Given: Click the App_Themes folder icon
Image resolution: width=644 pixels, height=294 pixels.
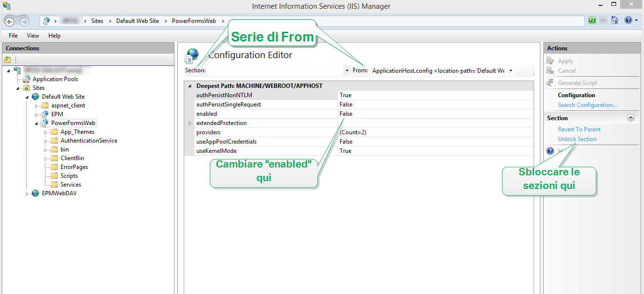Looking at the screenshot, I should (x=54, y=132).
